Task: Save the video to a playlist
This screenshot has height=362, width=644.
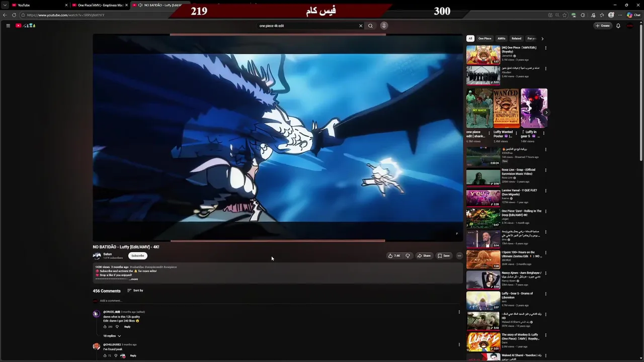Action: coord(444,256)
